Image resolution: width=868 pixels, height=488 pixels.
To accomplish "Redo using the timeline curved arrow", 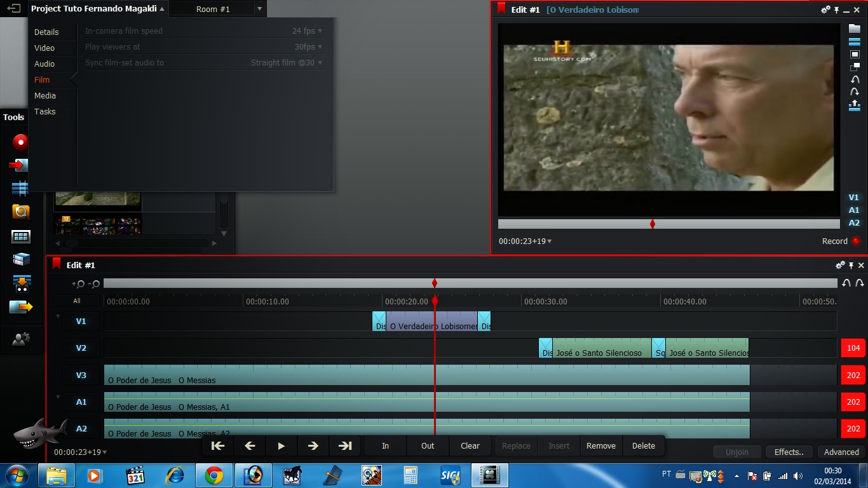I will point(860,283).
